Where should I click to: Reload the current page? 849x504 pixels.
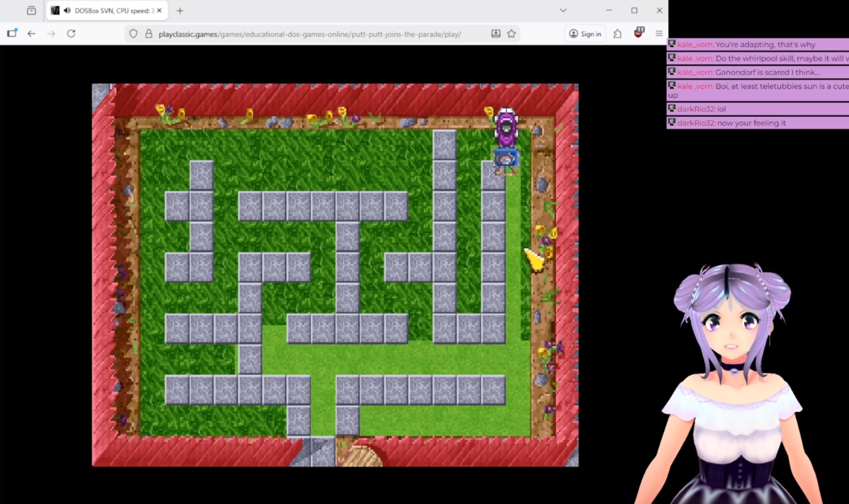coord(71,34)
